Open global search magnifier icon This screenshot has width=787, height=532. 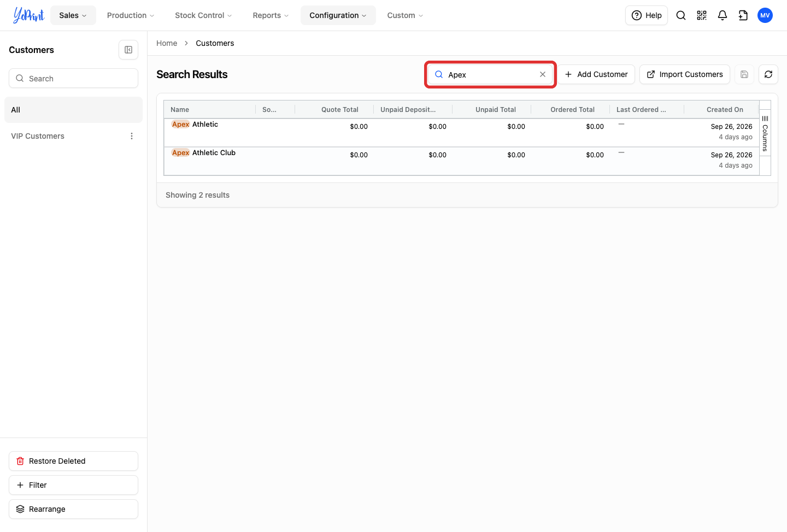681,15
